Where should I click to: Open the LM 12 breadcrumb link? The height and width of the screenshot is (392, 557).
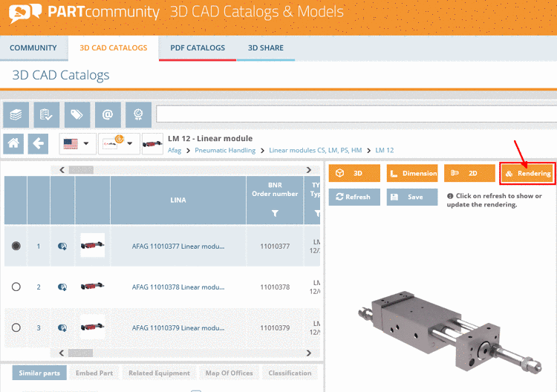[x=385, y=150]
